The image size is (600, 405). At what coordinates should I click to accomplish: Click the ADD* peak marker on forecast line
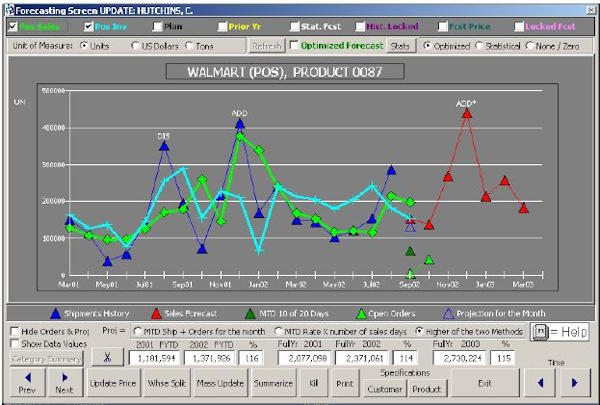pyautogui.click(x=466, y=113)
